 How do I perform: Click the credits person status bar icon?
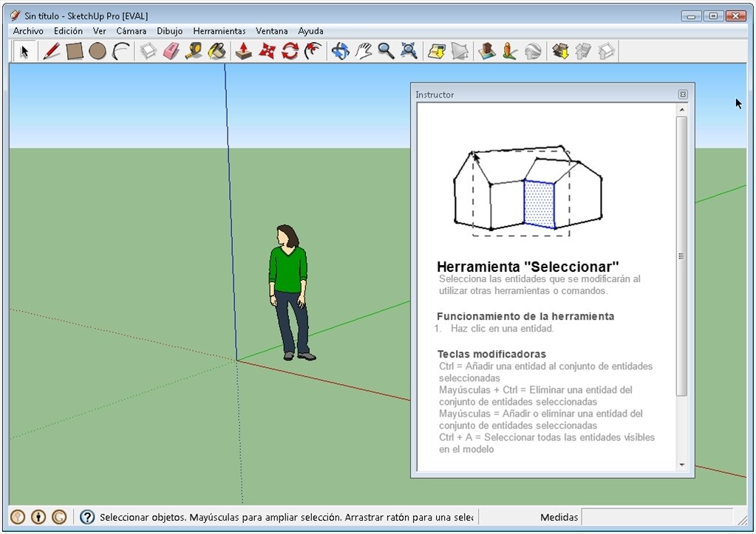click(38, 517)
